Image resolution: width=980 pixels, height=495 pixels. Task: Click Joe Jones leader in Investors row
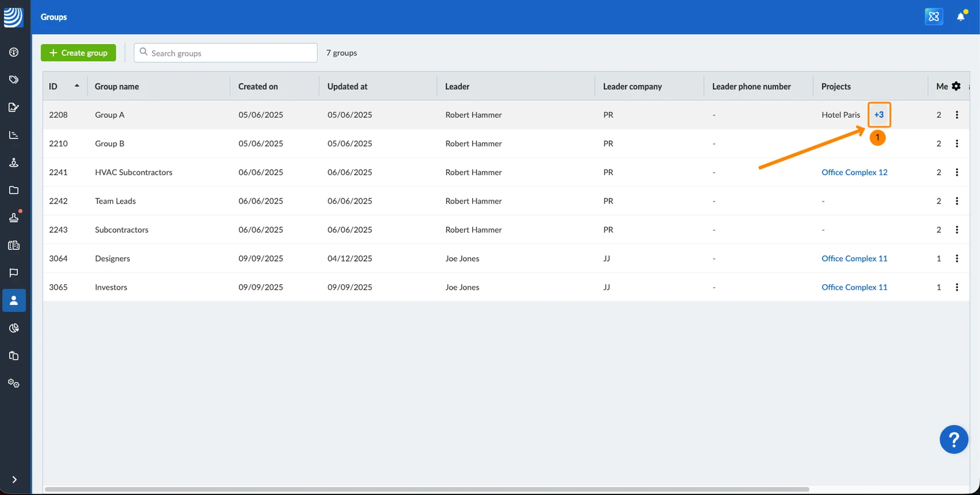point(462,287)
